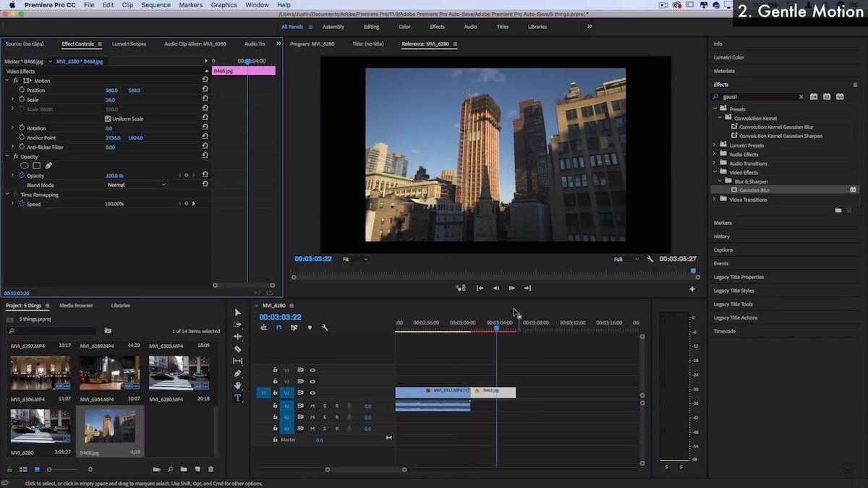Open program monitor settings wrench

click(650, 259)
